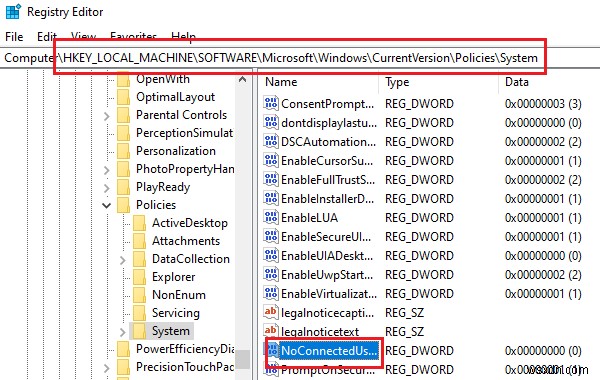Select the Personalization tree label
Image resolution: width=600 pixels, height=380 pixels.
(x=176, y=151)
